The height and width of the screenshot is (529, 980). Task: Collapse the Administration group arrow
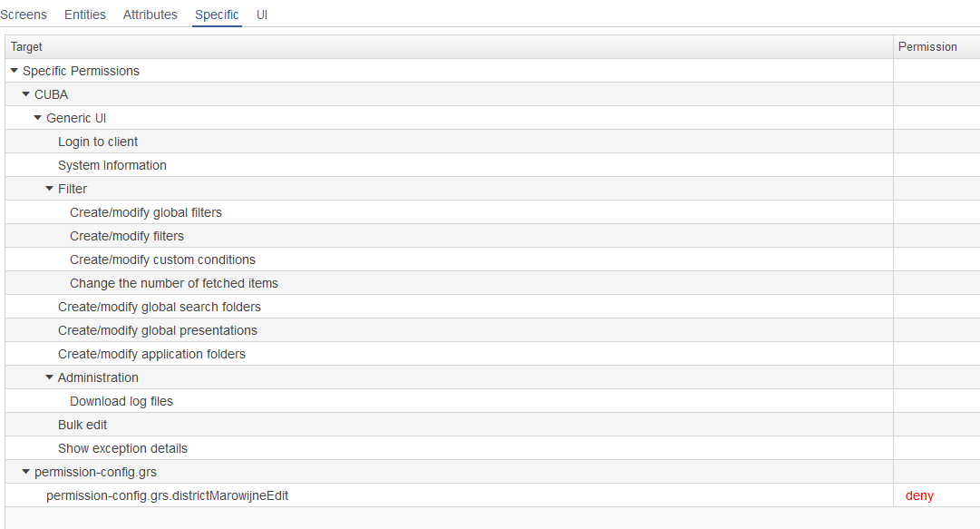[x=49, y=377]
